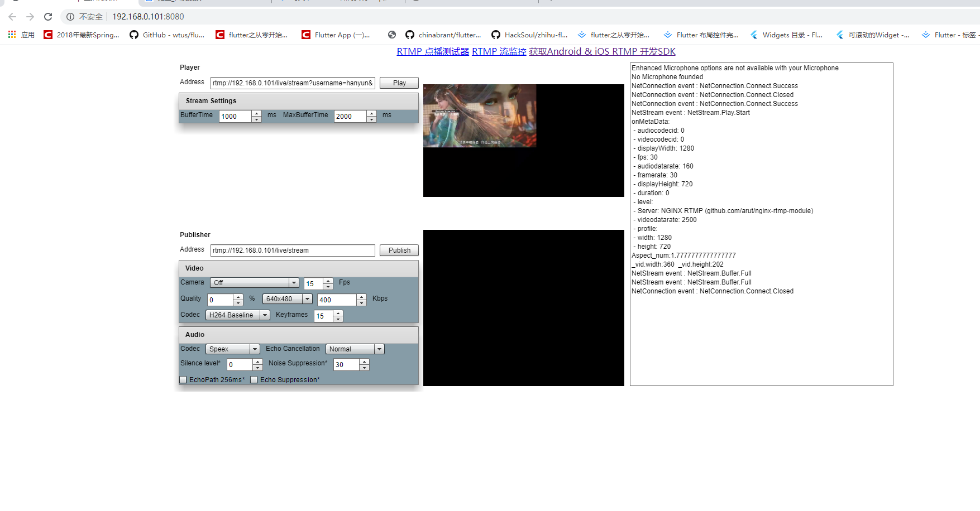The height and width of the screenshot is (511, 980).
Task: Click the Video panel header
Action: coord(299,268)
